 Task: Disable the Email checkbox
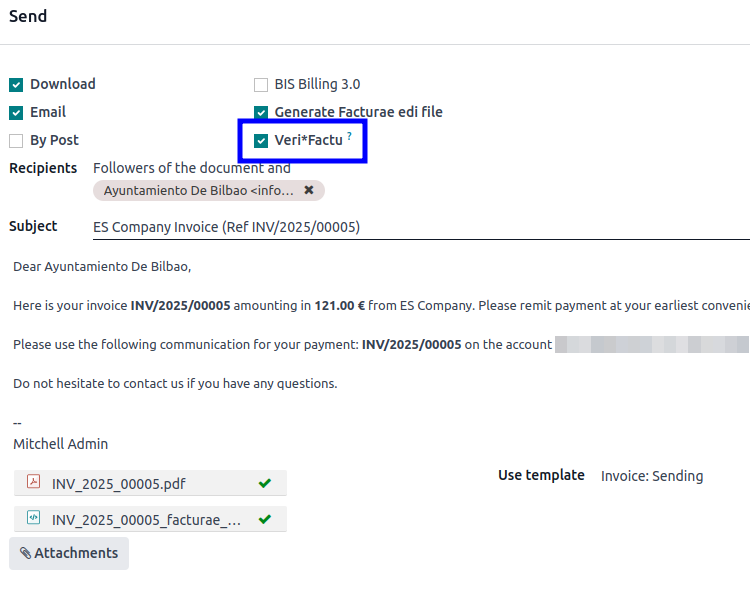coord(16,113)
